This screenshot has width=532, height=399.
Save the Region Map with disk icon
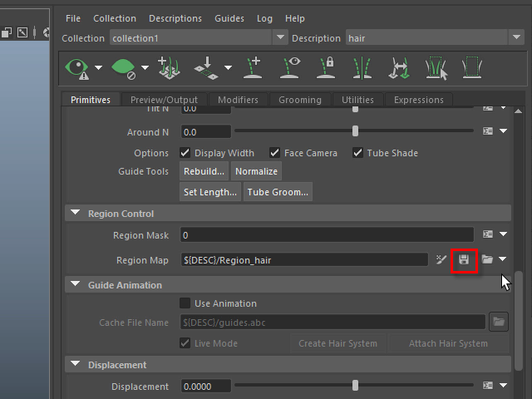[x=464, y=260]
